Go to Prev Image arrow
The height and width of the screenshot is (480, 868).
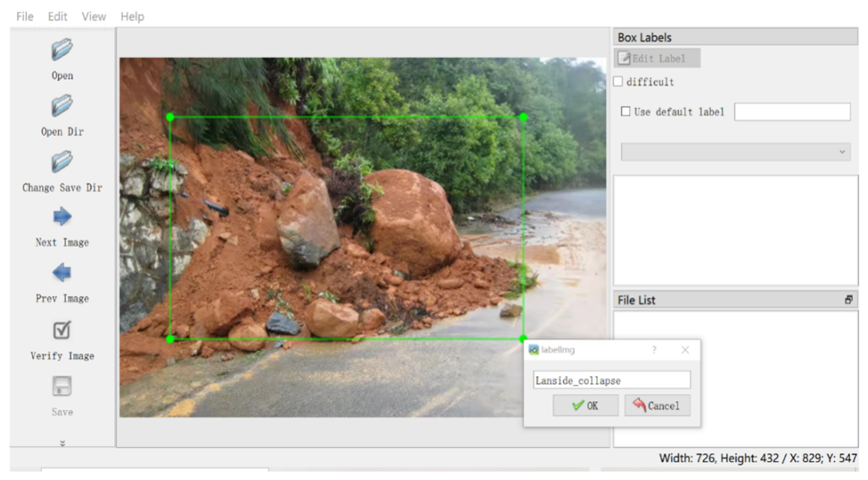(x=62, y=272)
